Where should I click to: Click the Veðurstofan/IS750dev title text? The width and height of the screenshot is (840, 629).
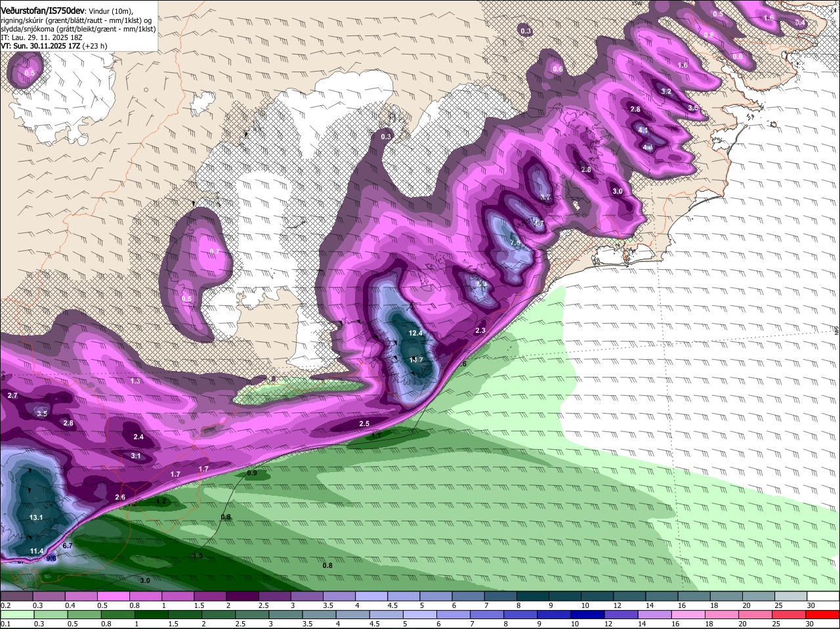click(43, 11)
